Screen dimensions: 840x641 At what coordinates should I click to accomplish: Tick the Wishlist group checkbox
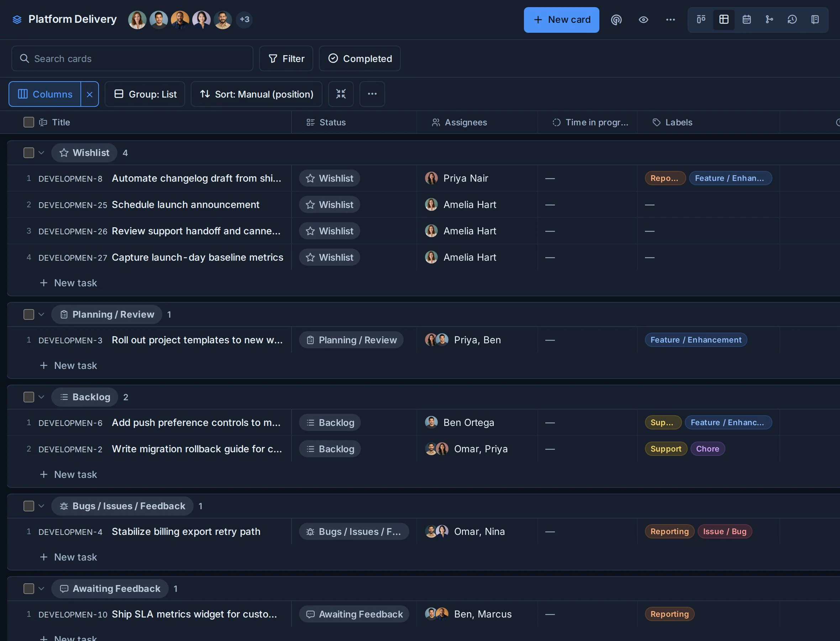click(x=28, y=153)
